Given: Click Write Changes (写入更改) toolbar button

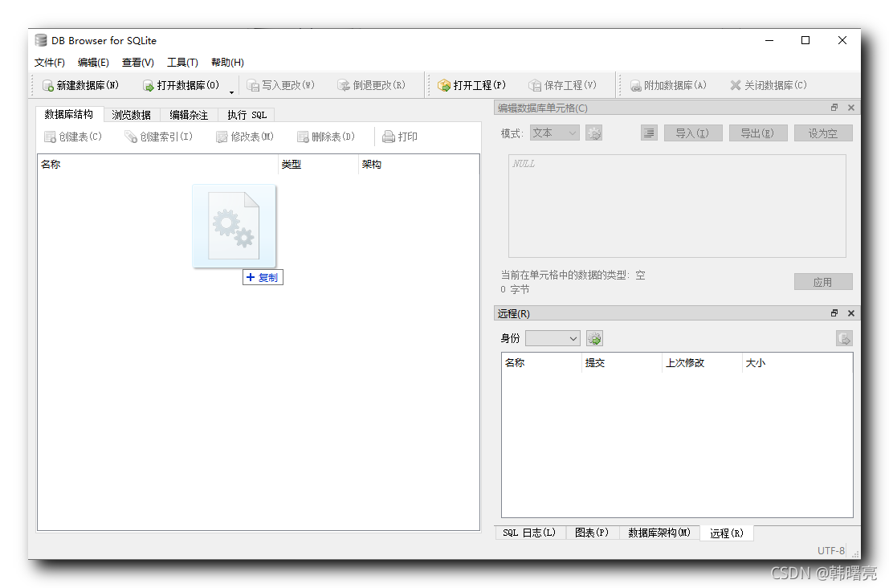Looking at the screenshot, I should [280, 85].
